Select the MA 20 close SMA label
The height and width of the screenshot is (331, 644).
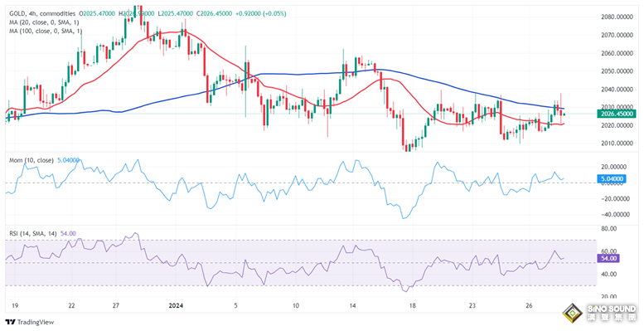click(x=45, y=22)
